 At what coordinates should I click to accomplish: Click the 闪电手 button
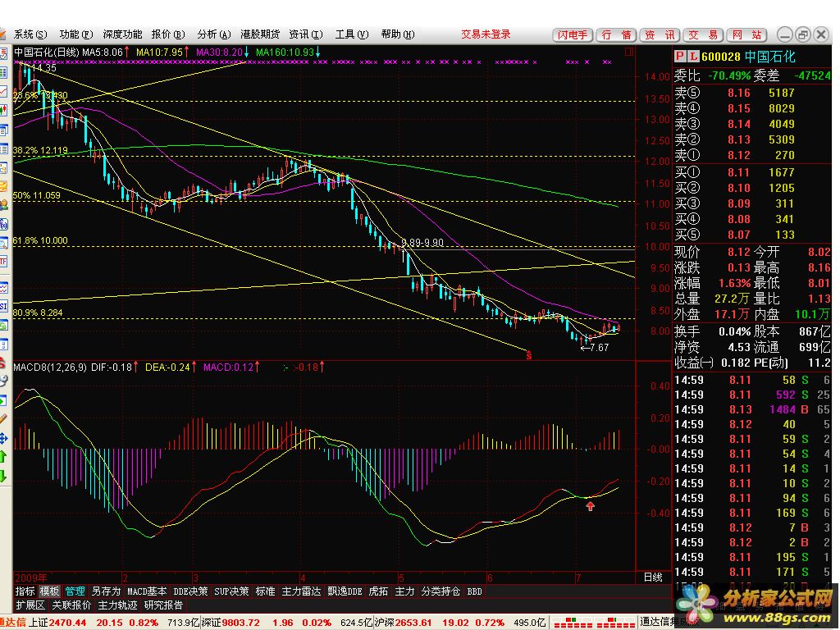tap(573, 34)
